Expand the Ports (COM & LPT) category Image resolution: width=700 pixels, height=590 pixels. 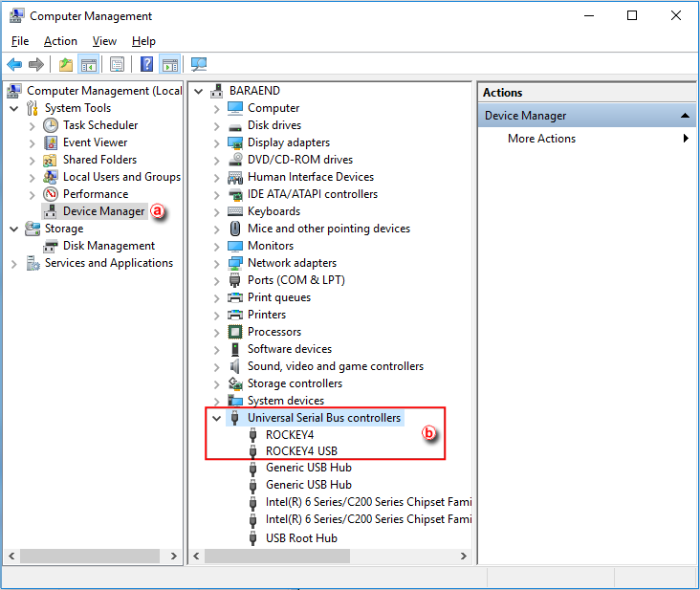216,281
